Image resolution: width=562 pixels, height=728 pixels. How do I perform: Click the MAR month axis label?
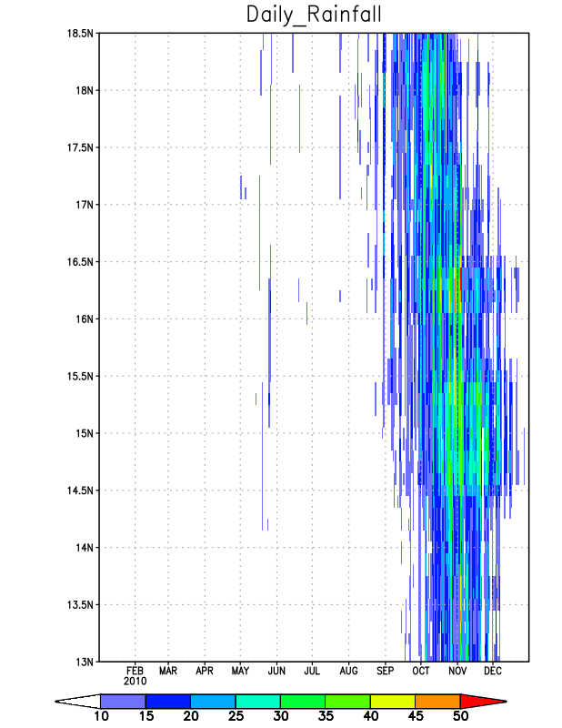pyautogui.click(x=168, y=672)
